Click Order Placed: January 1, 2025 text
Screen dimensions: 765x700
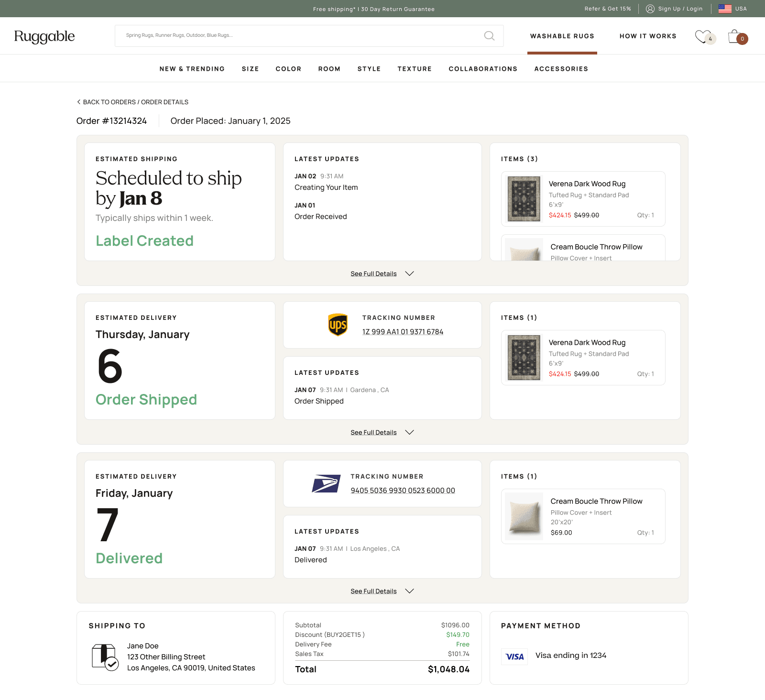click(230, 121)
